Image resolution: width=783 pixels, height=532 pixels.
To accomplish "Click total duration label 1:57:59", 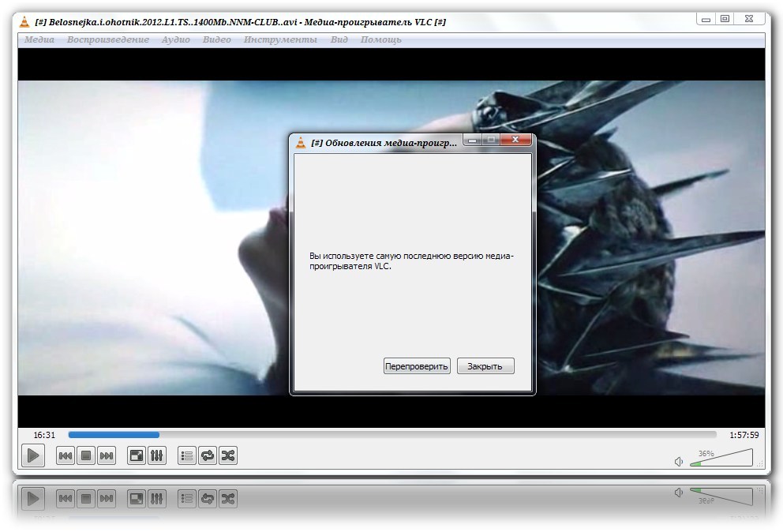I will pos(743,435).
